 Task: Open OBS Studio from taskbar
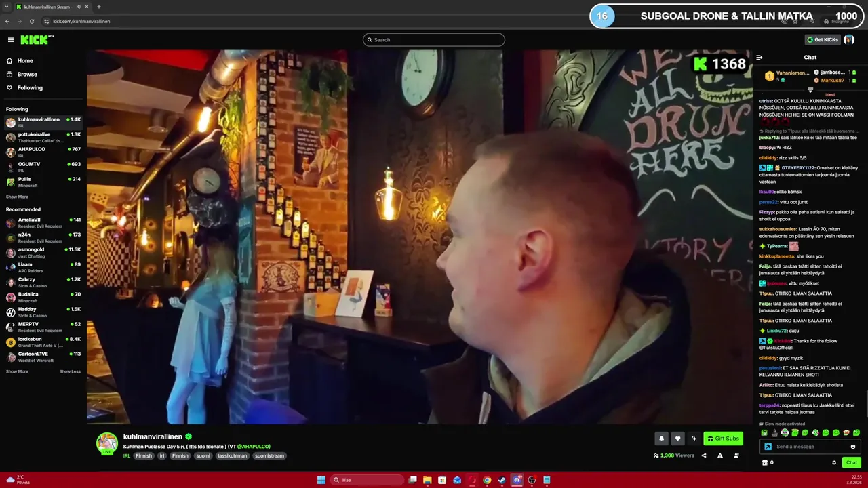point(532,480)
